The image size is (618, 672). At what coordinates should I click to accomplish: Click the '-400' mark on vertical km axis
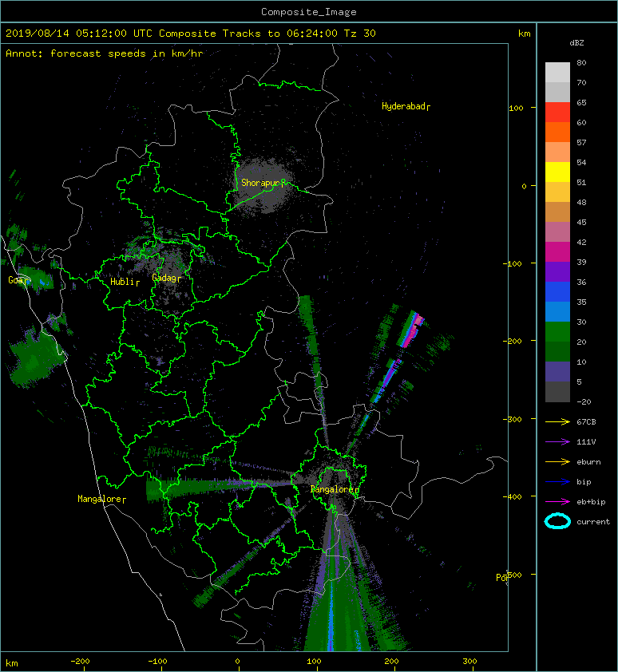(512, 496)
